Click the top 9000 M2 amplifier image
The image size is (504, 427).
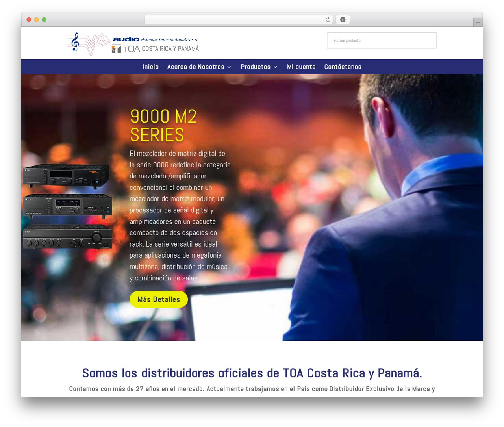click(66, 176)
